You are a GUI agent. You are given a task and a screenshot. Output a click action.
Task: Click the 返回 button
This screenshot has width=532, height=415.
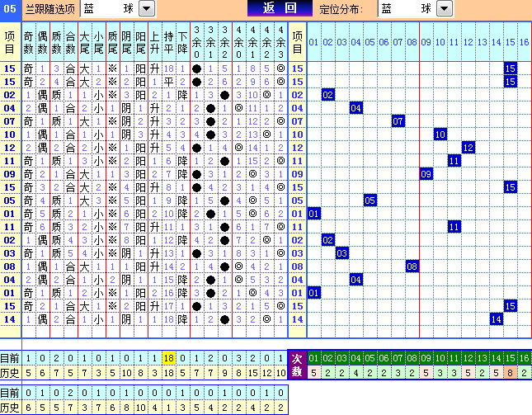[x=280, y=8]
